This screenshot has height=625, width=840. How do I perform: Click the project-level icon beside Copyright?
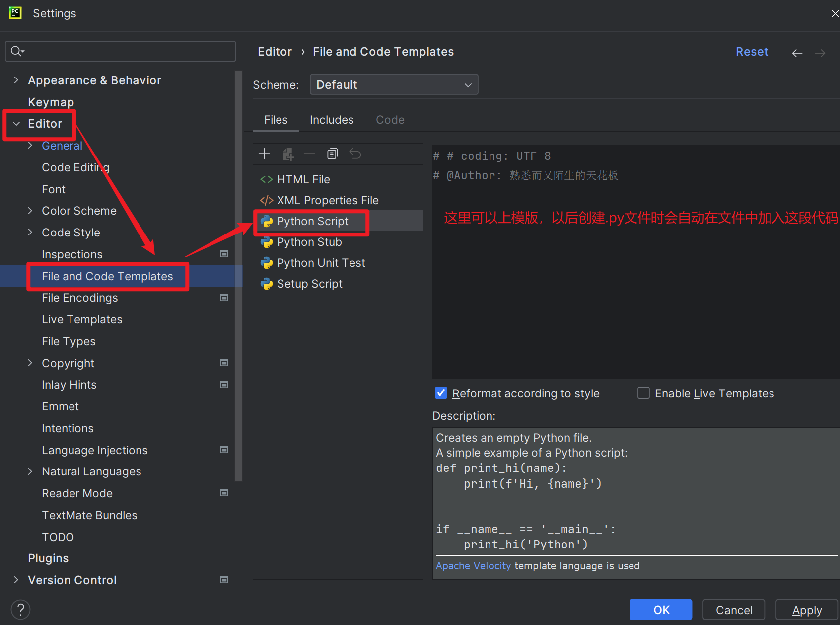(224, 363)
